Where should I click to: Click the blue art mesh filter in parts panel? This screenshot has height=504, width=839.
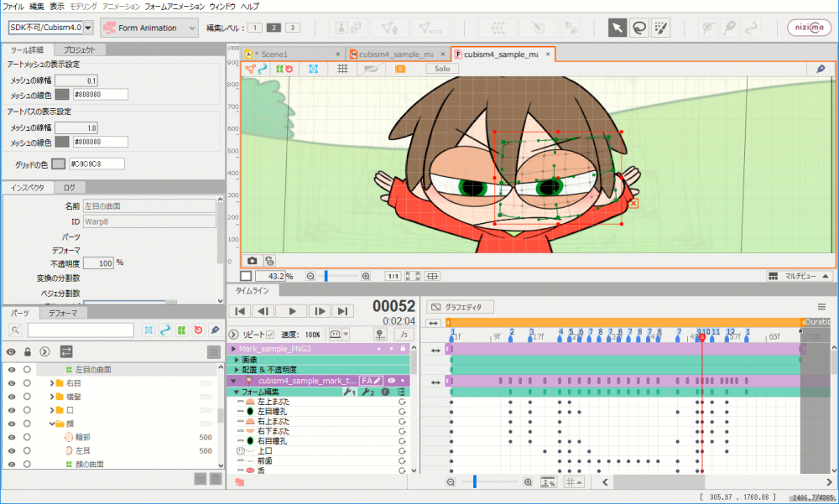[149, 330]
